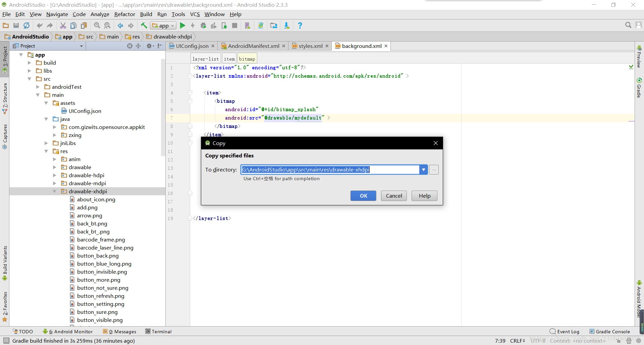Screen dimensions: 644x345
Task: Click the SDK Manager download icon
Action: [287, 25]
